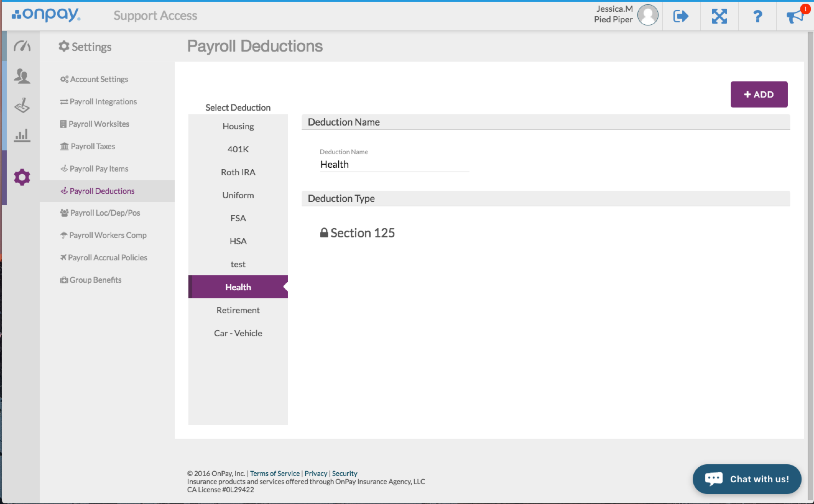Open Payroll Accrual Policies
Viewport: 814px width, 504px height.
[x=104, y=258]
